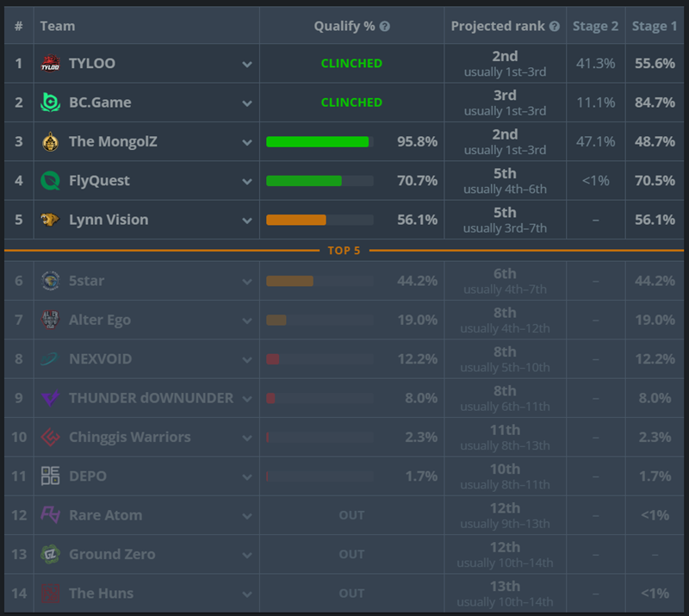689x616 pixels.
Task: Click the TOP 5 divider label
Action: (x=344, y=251)
